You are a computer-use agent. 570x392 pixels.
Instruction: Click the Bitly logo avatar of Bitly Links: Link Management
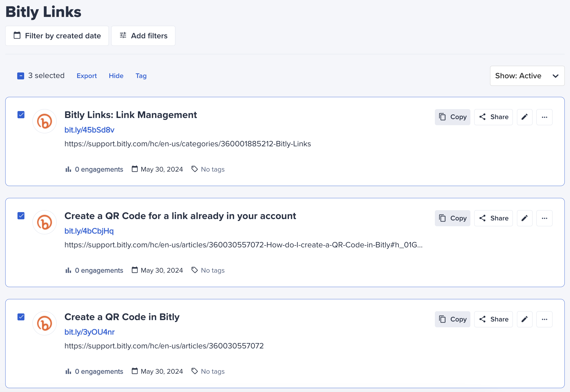(x=45, y=121)
